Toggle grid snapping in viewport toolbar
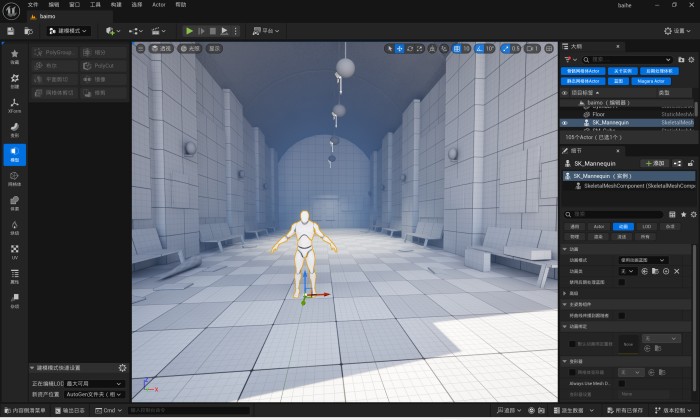Viewport: 700px width, 420px height. pos(457,48)
